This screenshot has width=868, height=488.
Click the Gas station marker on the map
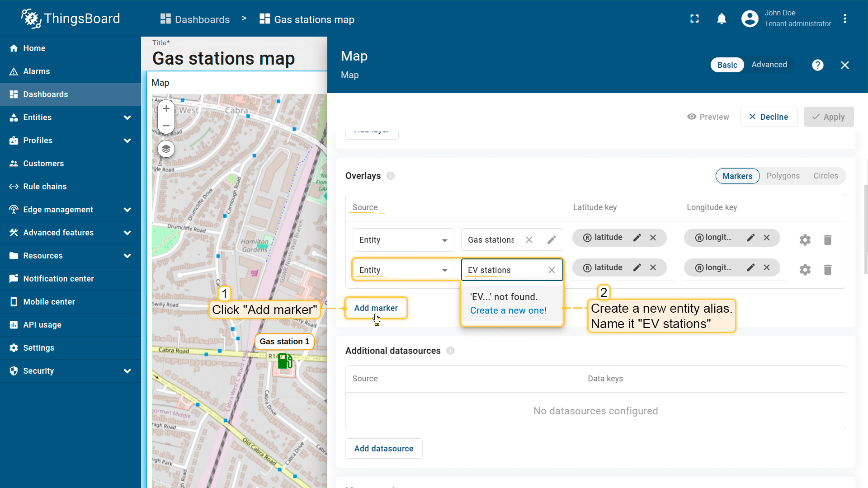[285, 361]
